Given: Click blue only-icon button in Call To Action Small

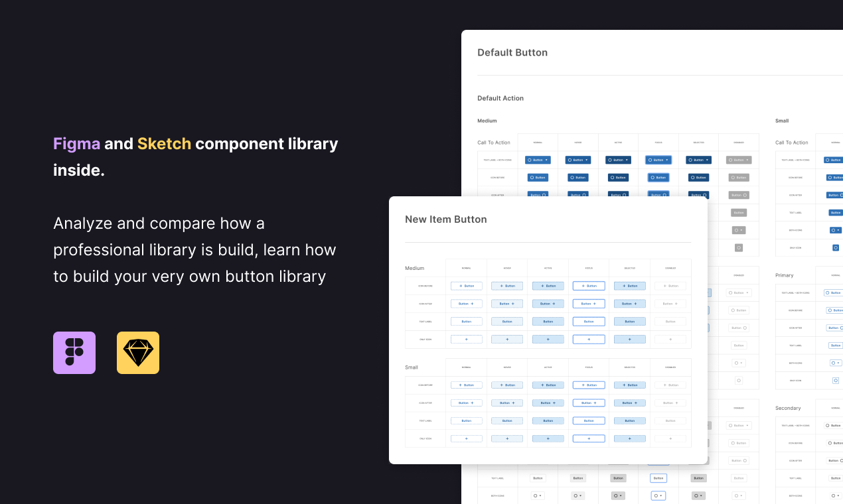Looking at the screenshot, I should [836, 247].
